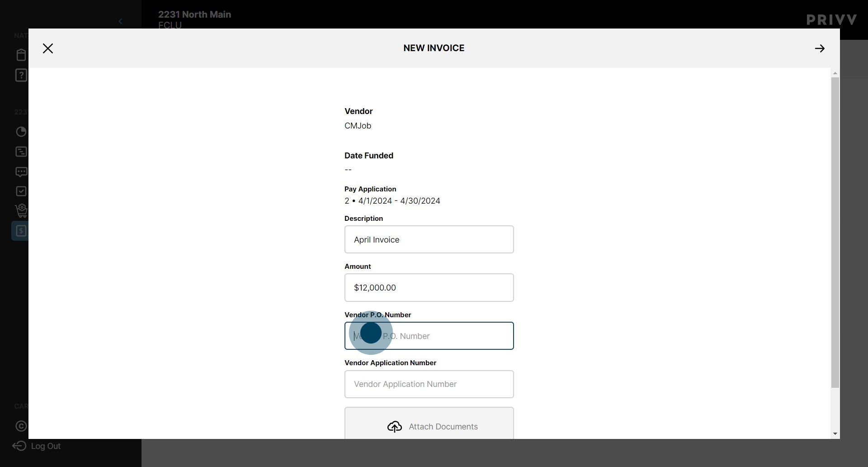
Task: Click the Vendor Application Number input
Action: point(429,384)
